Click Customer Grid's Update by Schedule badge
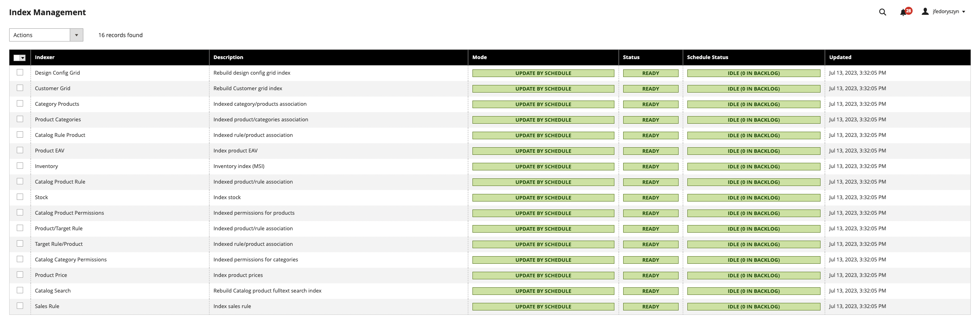 [x=543, y=89]
